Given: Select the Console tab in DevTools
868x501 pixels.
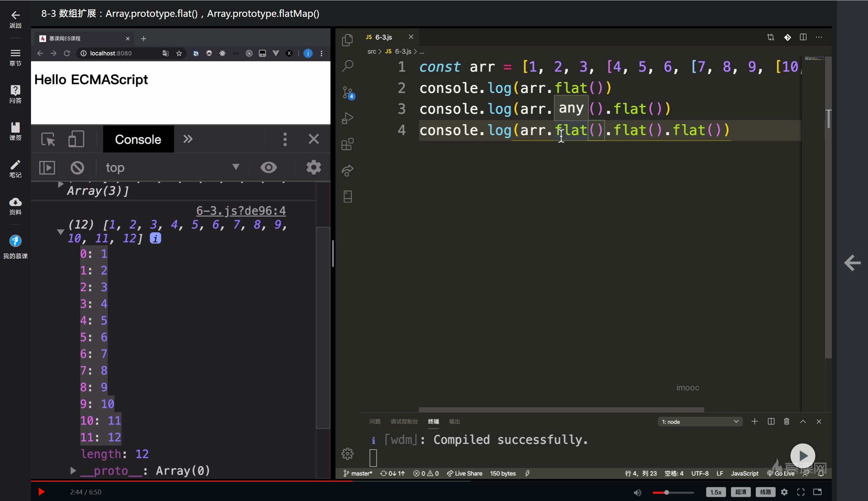Looking at the screenshot, I should pos(138,139).
